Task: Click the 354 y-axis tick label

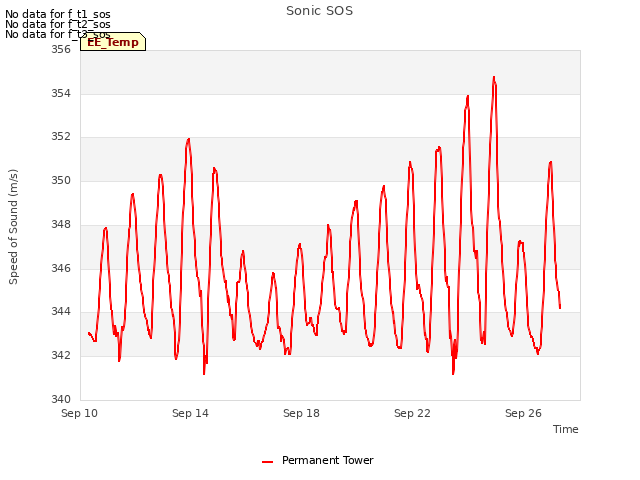Action: [x=61, y=93]
